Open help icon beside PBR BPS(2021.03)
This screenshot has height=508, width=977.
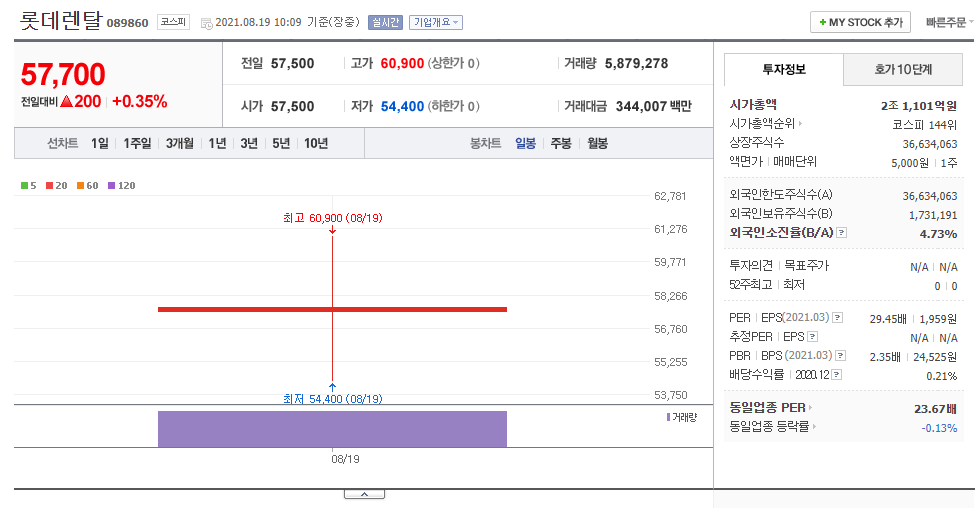(841, 356)
